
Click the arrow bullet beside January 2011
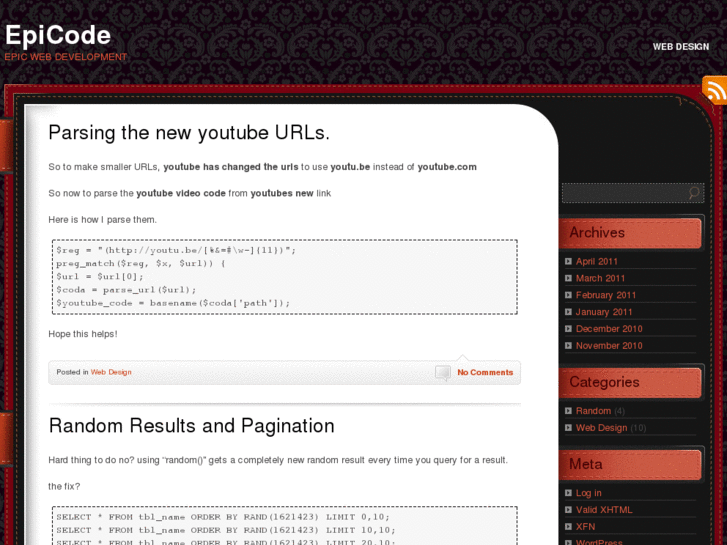coord(568,312)
